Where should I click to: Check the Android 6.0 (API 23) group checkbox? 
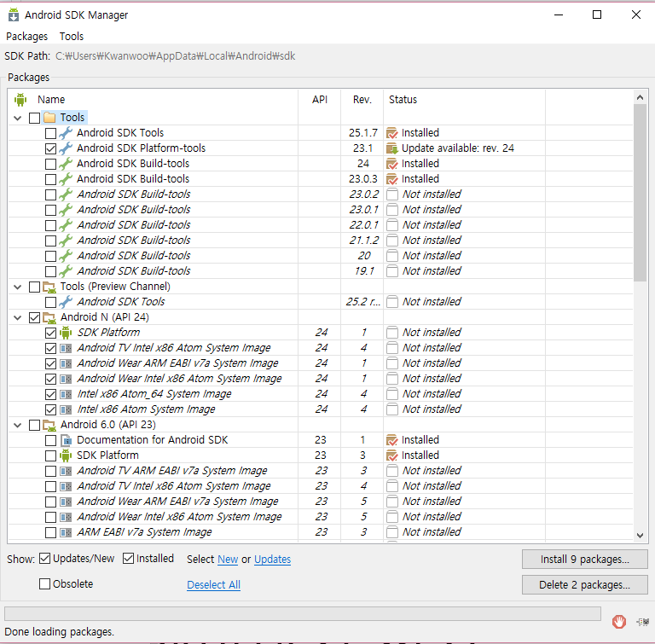(35, 426)
